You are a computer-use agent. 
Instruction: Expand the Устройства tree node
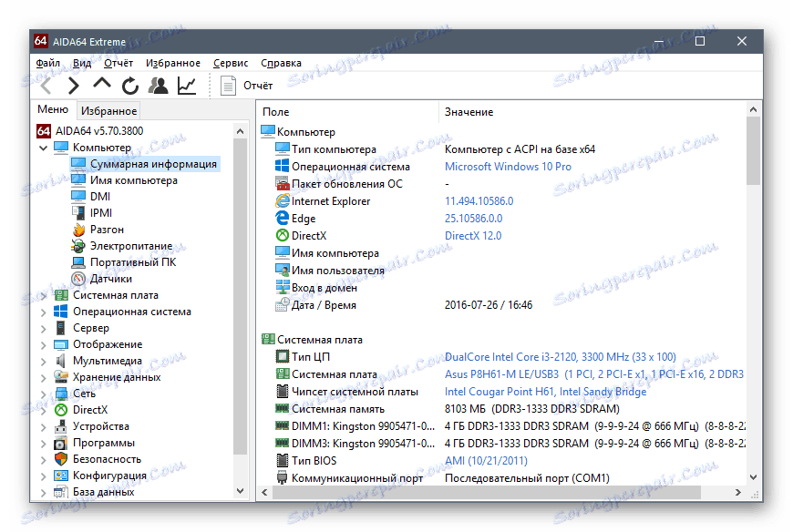point(44,427)
